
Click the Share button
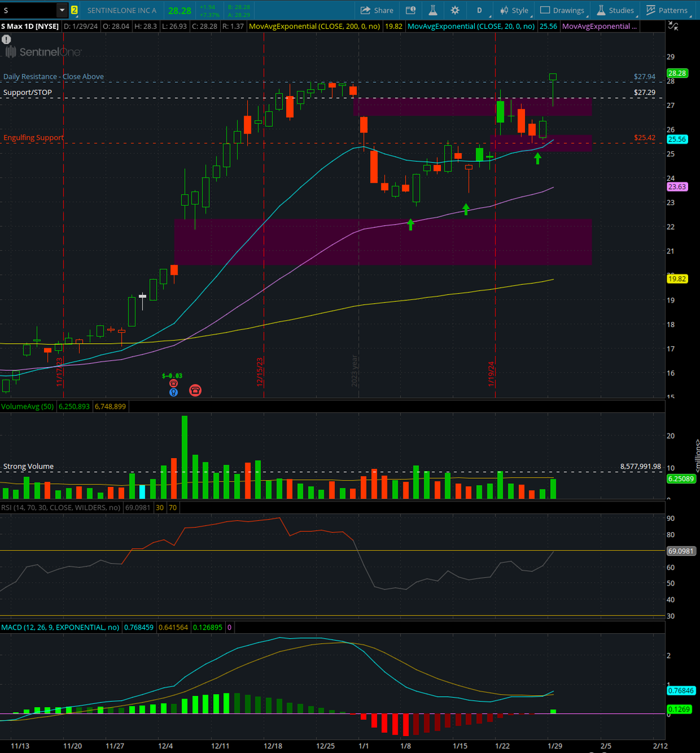[377, 10]
